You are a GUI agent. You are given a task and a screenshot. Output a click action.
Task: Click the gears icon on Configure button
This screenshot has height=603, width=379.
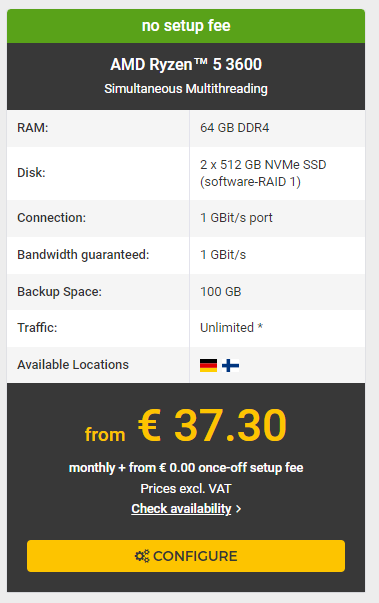pyautogui.click(x=142, y=556)
